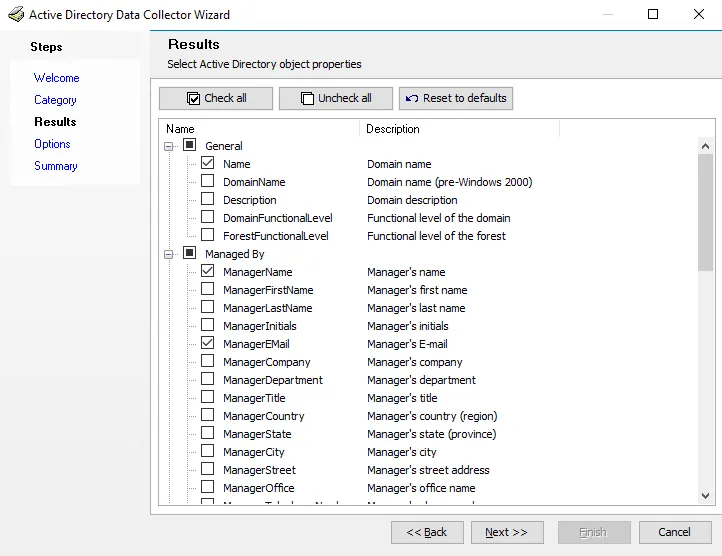Click the Uncheck all button

pos(336,98)
